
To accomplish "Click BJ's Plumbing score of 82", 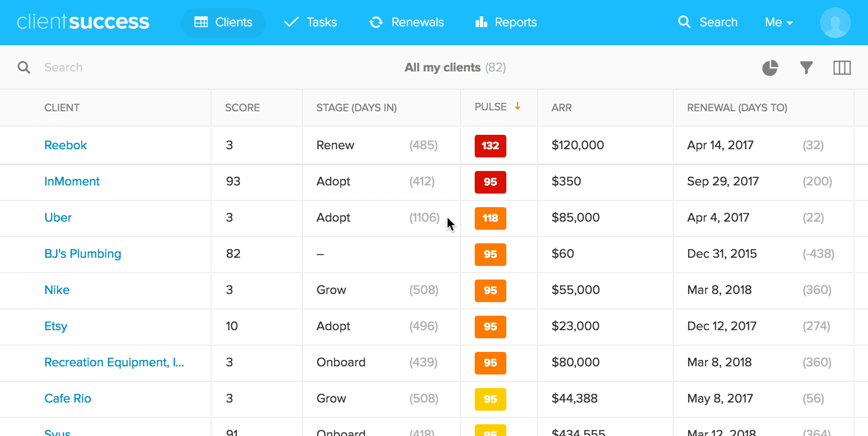I will (x=233, y=254).
